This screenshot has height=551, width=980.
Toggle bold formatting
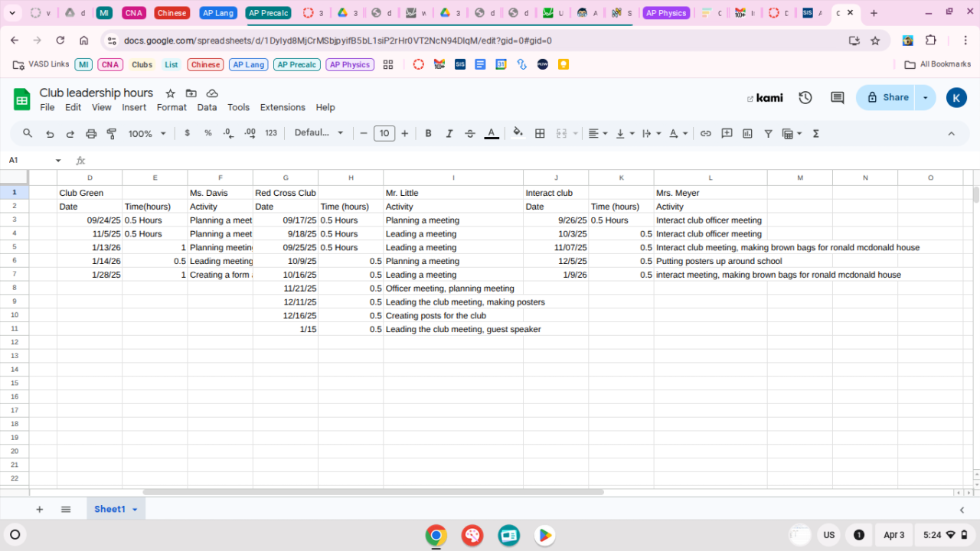(428, 133)
